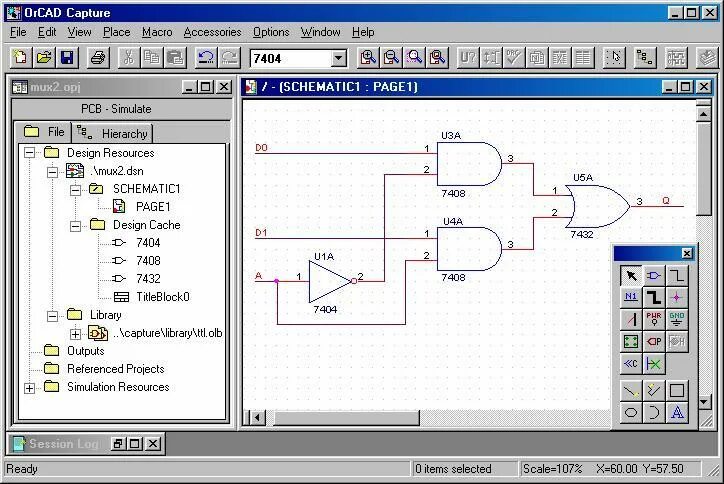
Task: Select the arrow selection tool in palette
Action: [x=631, y=276]
